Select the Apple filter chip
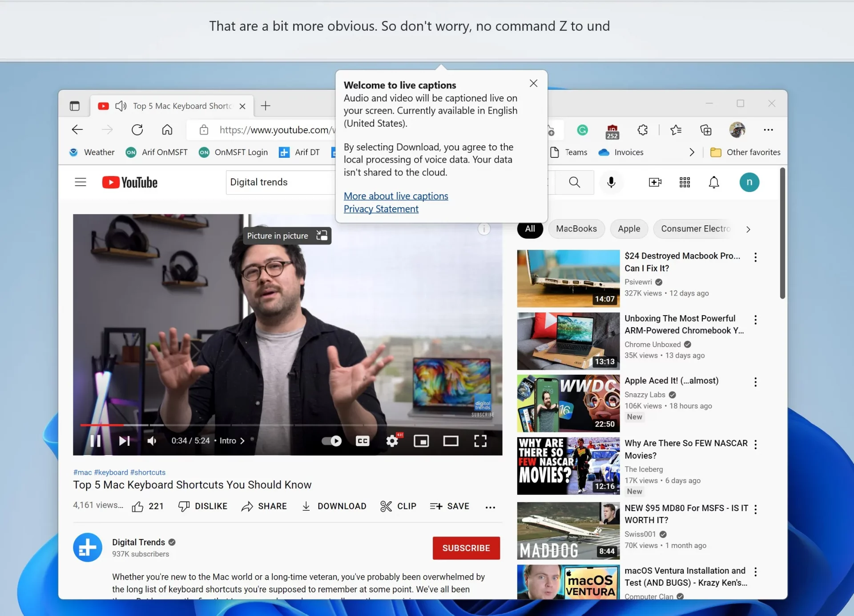 [x=628, y=229]
